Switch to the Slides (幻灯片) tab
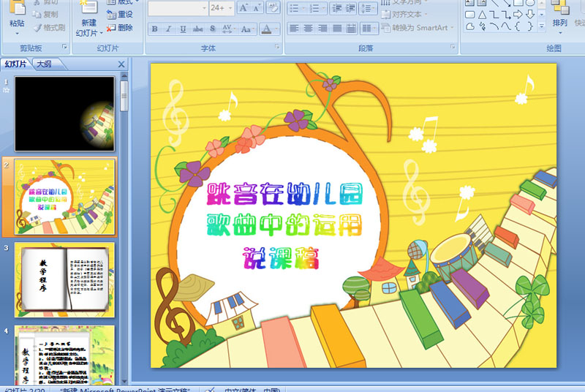 click(x=16, y=64)
